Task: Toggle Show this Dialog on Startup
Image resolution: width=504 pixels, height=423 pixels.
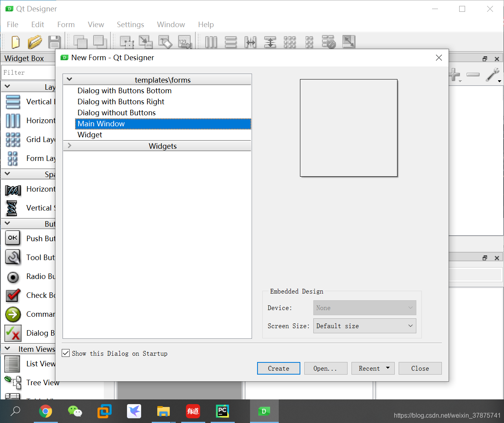Action: pos(66,353)
